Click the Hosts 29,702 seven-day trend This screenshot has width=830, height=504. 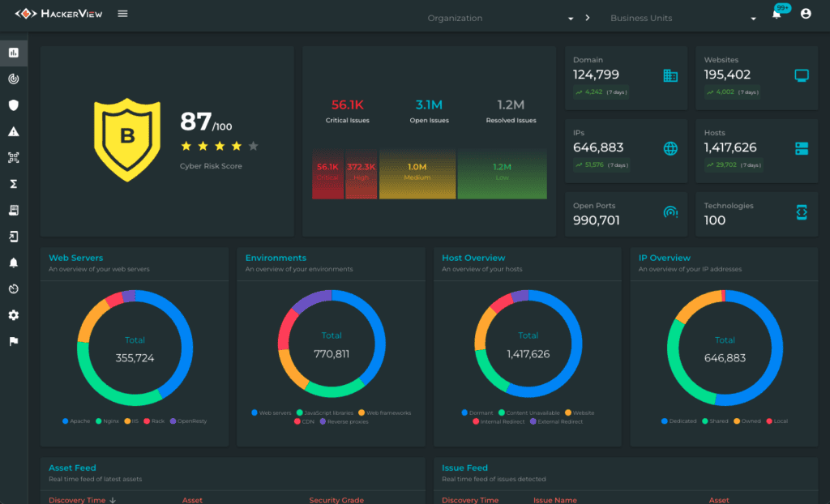pos(734,165)
